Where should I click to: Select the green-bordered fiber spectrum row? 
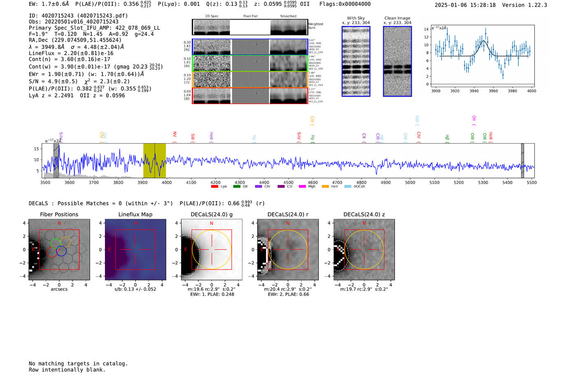(x=250, y=63)
